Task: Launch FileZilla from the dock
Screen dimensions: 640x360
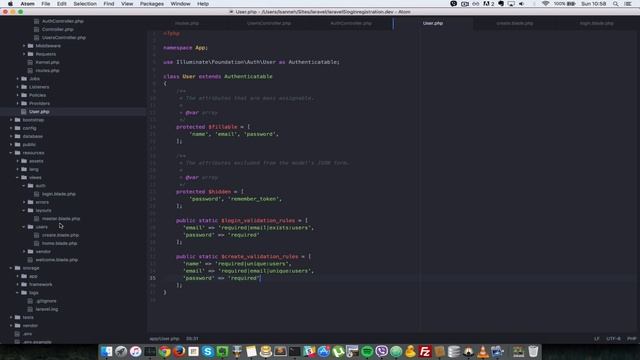Action: [425, 351]
